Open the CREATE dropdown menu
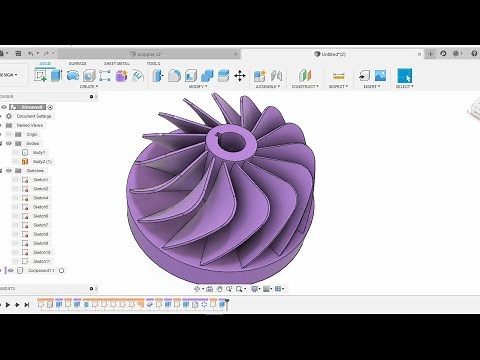Viewport: 480px width, 360px height. click(89, 86)
